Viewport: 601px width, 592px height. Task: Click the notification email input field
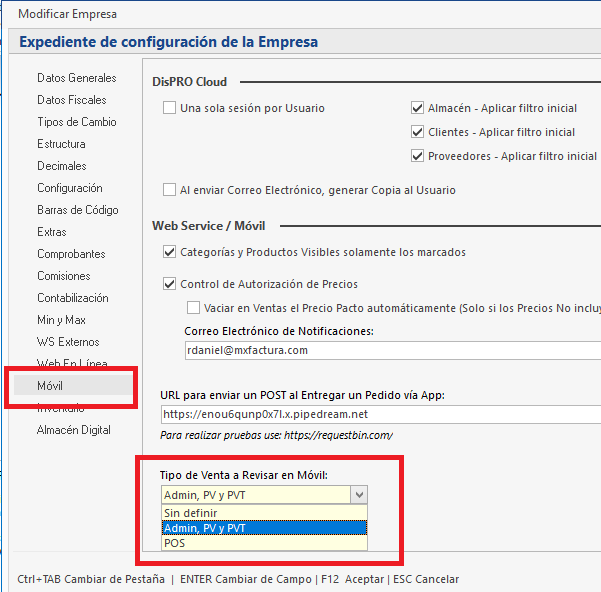click(390, 350)
